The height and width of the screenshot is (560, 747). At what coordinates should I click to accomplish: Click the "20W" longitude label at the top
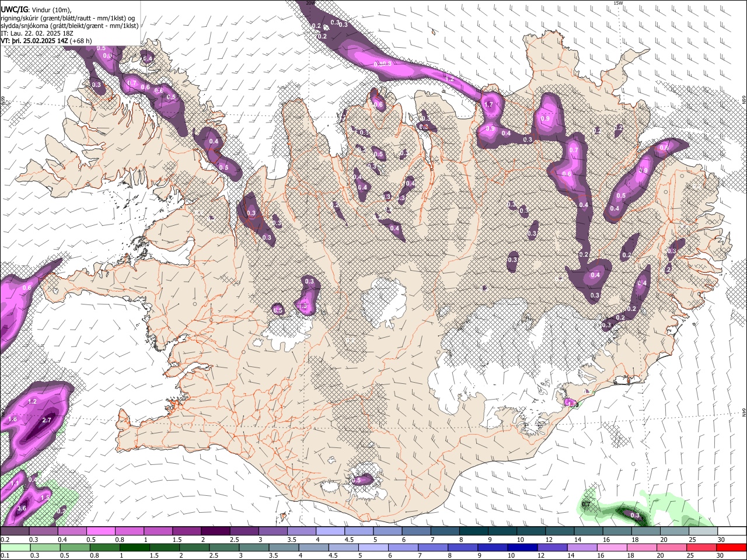point(310,3)
